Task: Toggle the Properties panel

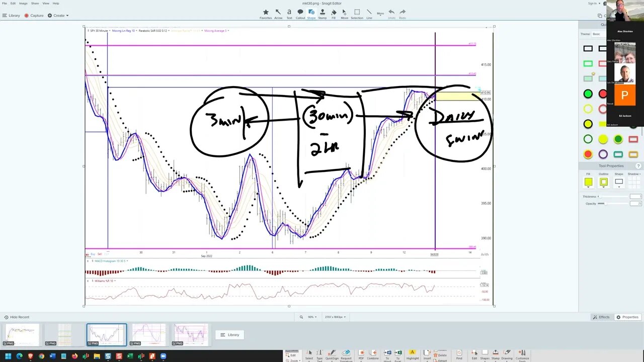Action: (x=627, y=317)
